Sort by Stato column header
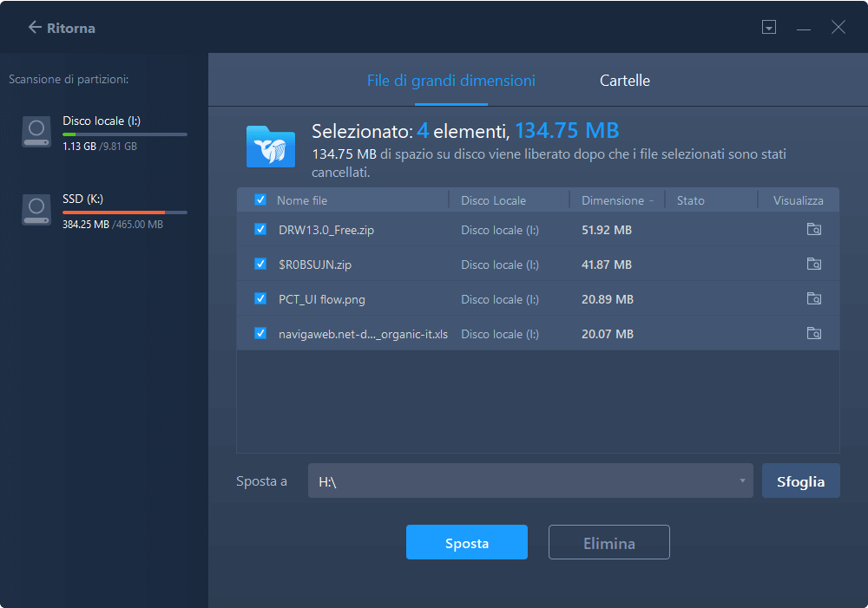The image size is (868, 608). pyautogui.click(x=690, y=200)
